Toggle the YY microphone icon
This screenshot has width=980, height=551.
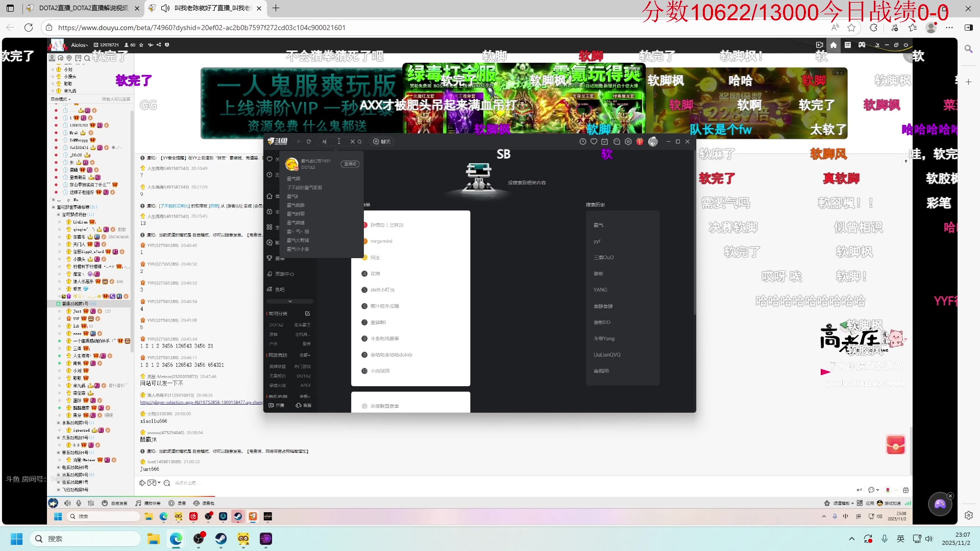point(79,503)
